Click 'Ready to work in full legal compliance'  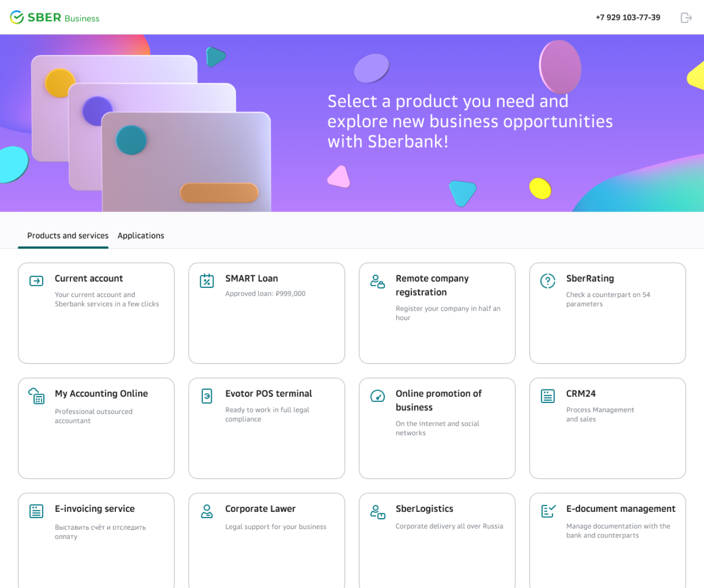267,414
